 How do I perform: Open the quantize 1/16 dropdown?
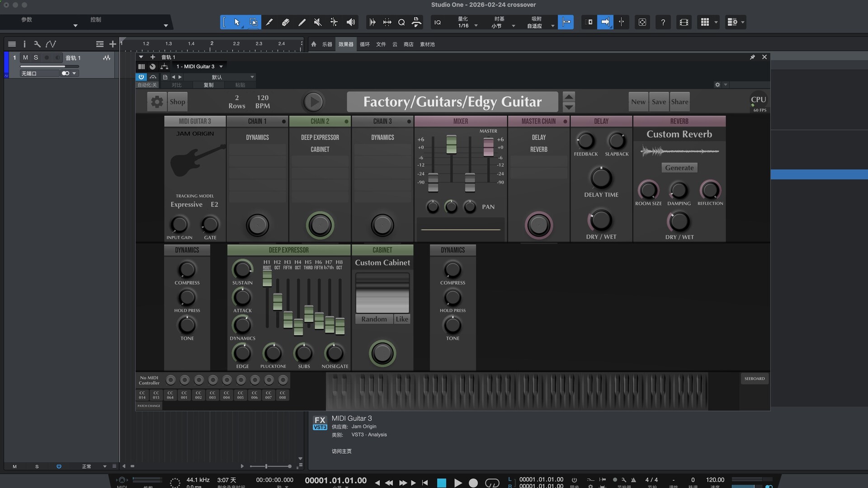[476, 26]
